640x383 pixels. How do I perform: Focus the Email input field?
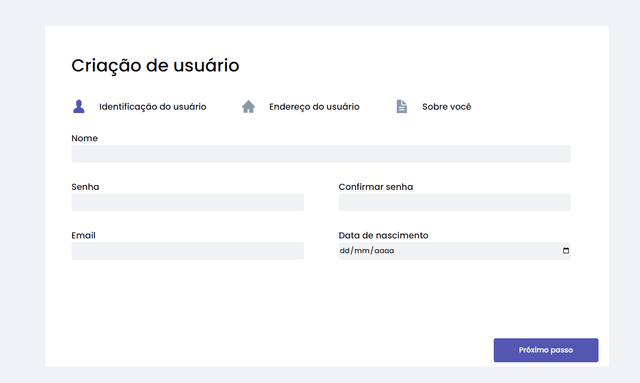[x=187, y=251]
